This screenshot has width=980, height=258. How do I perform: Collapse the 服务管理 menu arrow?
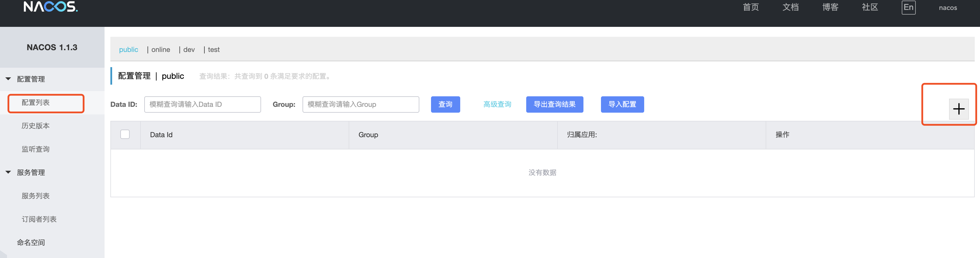[8, 172]
